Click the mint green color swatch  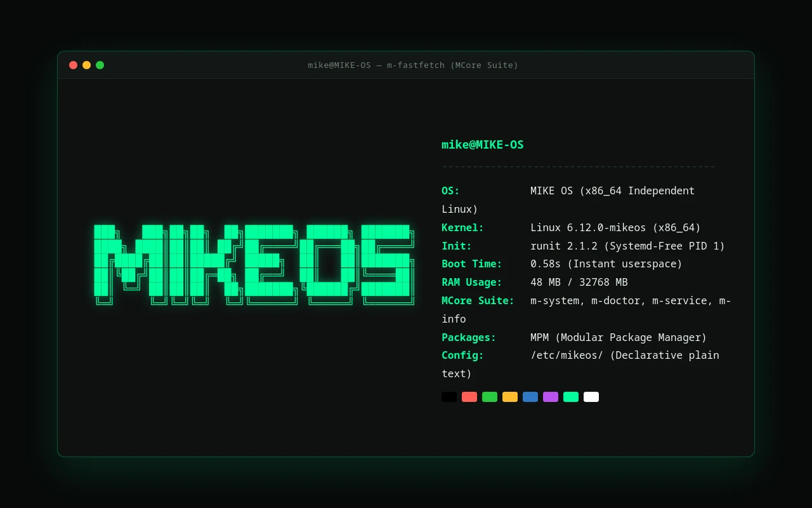coord(571,397)
